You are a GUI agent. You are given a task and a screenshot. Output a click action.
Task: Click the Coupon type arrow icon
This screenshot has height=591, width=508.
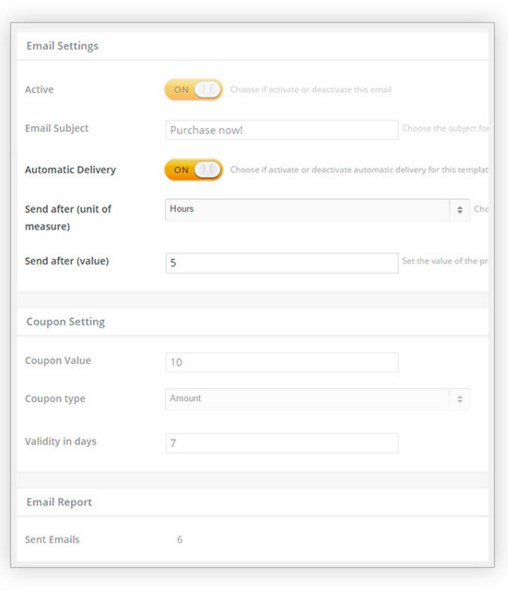460,399
